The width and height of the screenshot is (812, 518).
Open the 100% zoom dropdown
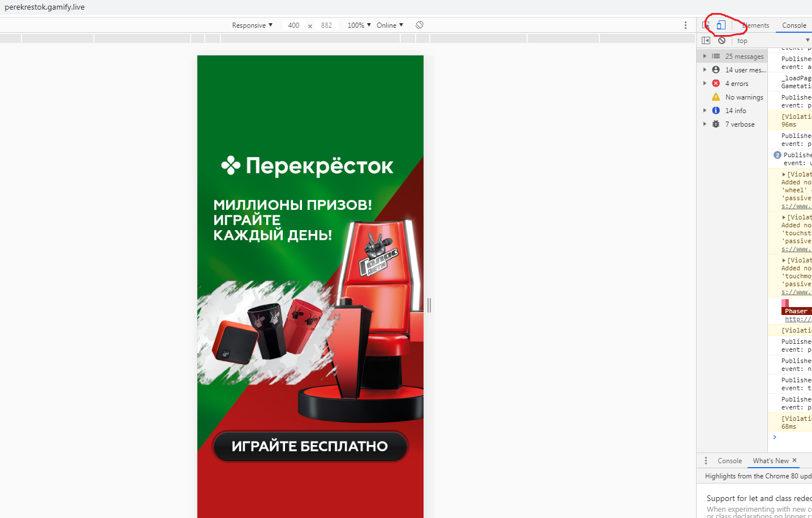pyautogui.click(x=359, y=25)
